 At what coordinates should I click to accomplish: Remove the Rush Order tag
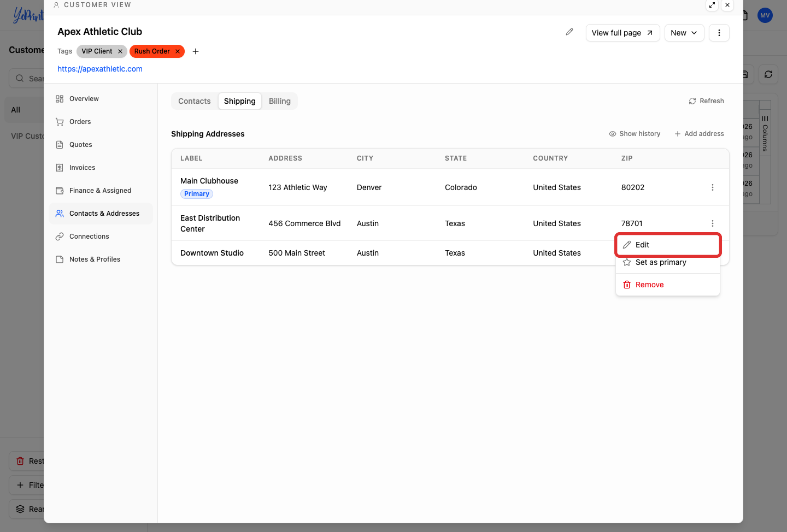(x=178, y=51)
